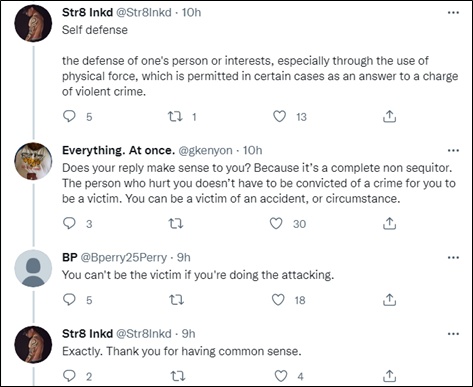The height and width of the screenshot is (387, 473).
Task: Like BP's tweet with 18 likes
Action: point(278,300)
